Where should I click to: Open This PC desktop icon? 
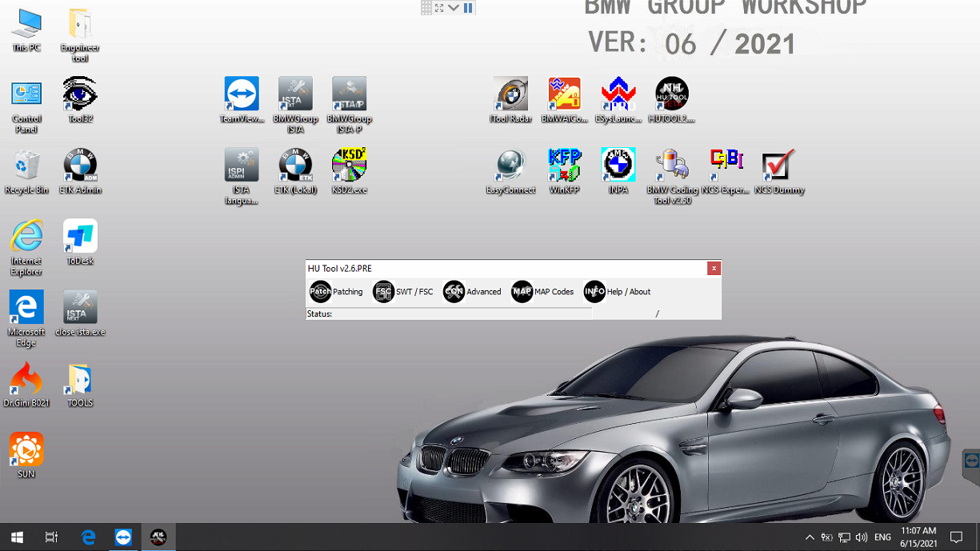[x=26, y=31]
